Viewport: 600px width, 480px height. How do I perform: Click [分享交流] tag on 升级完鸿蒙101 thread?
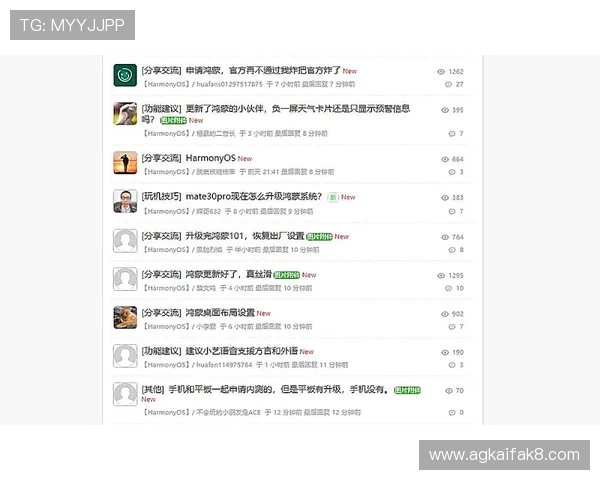click(161, 236)
